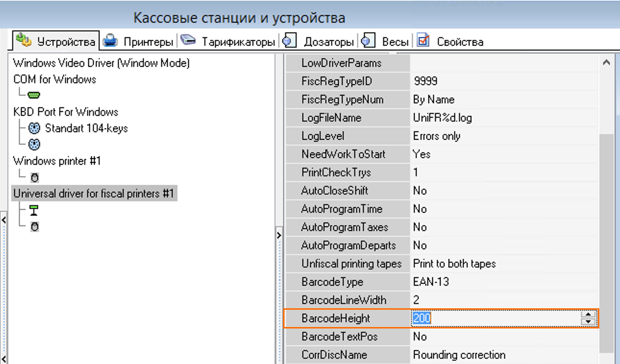Decrease BarcodeHeight with the down spinner arrow
Image resolution: width=620 pixels, height=364 pixels.
coord(588,322)
